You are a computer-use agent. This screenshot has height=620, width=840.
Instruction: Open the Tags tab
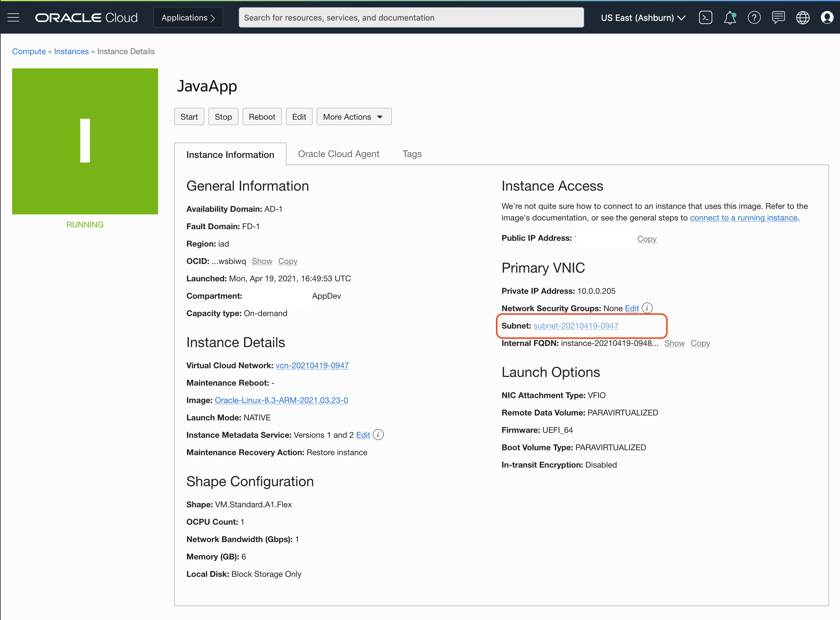pyautogui.click(x=412, y=154)
